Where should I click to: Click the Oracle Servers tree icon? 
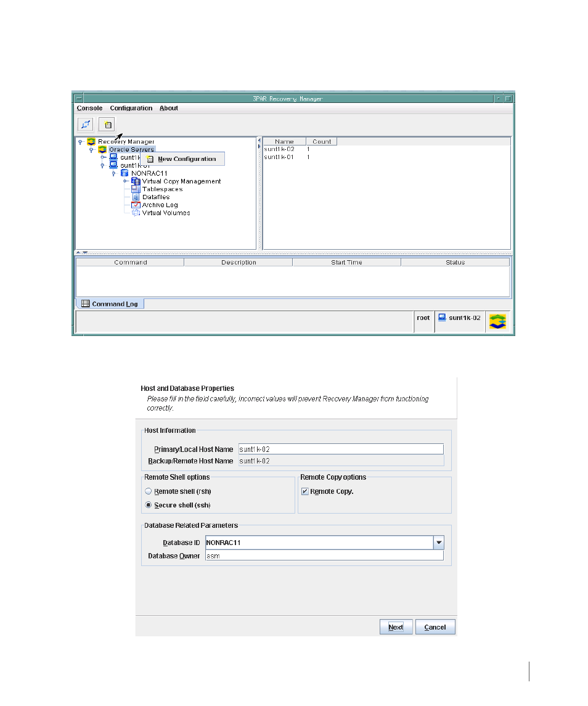(x=103, y=149)
